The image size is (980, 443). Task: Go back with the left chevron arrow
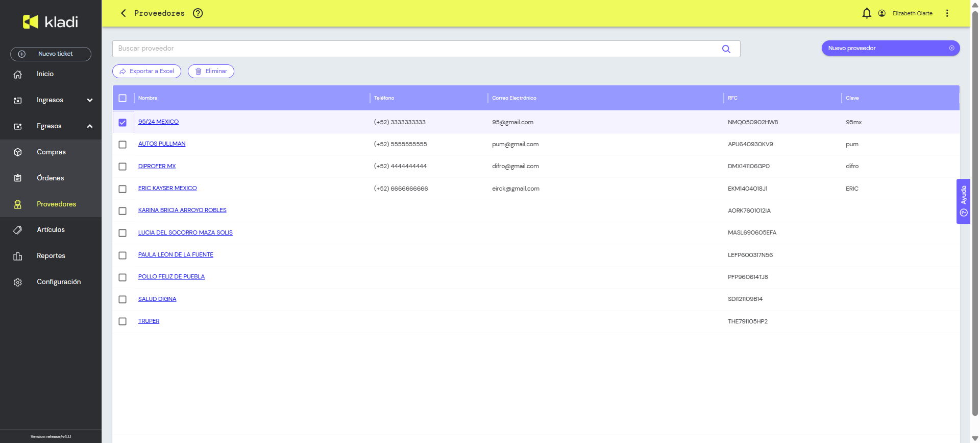[123, 13]
